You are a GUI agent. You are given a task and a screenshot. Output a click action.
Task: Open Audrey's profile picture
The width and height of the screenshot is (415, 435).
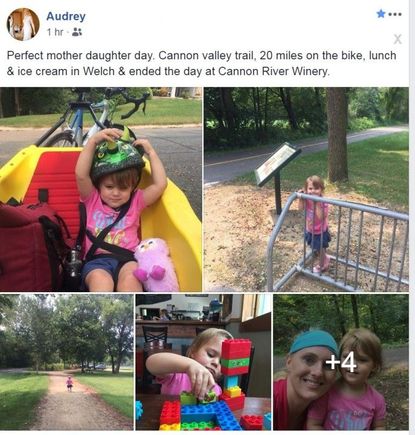tap(23, 24)
